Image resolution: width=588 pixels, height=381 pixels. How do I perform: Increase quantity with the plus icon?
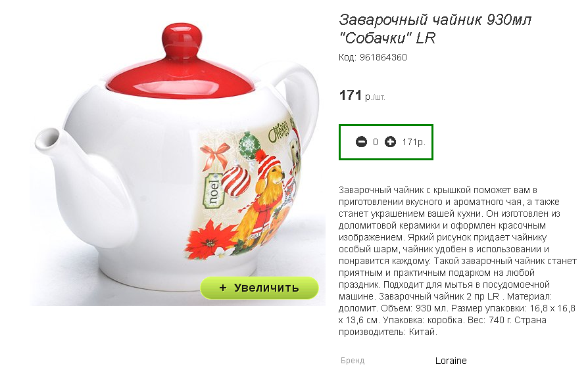391,142
